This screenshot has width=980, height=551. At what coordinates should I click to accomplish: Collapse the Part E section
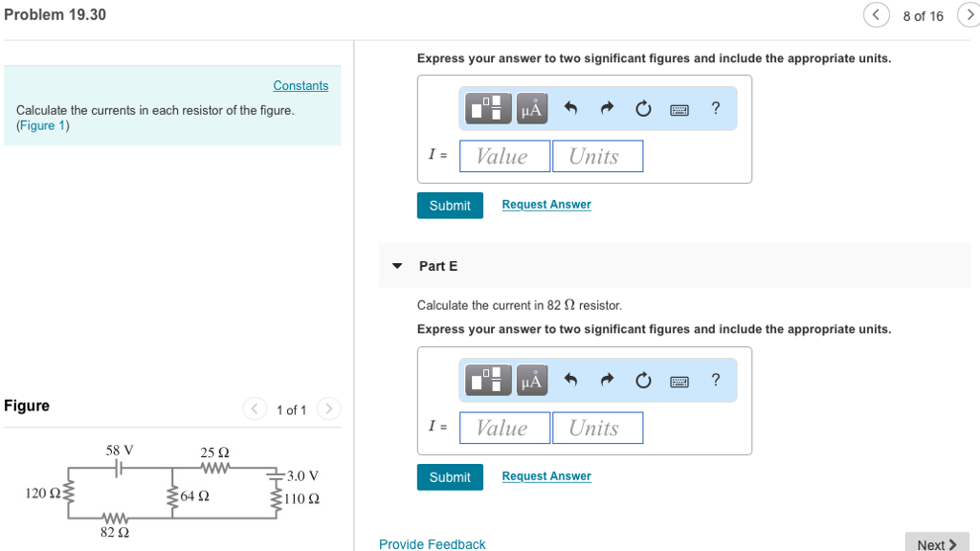click(397, 266)
